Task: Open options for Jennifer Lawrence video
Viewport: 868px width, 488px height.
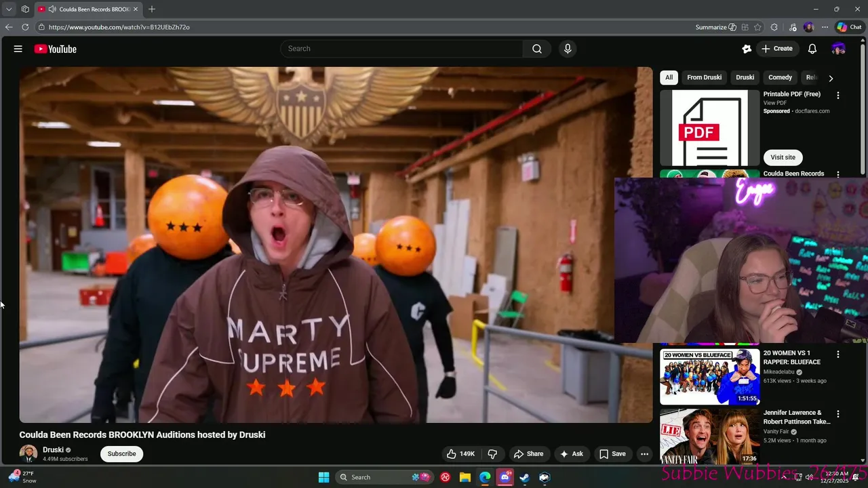Action: [x=838, y=413]
